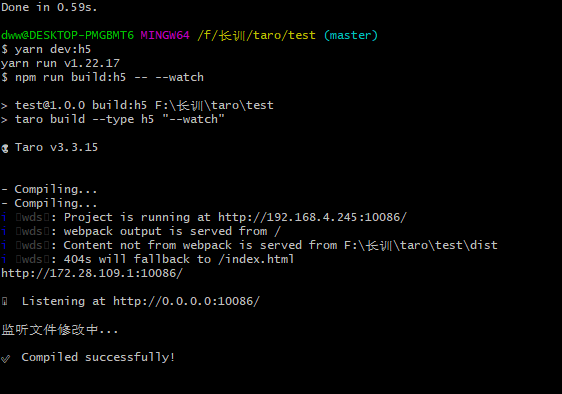562x394 pixels.
Task: Click the green dww@DESKTOP-PMGBMT6 prompt text
Action: [67, 35]
